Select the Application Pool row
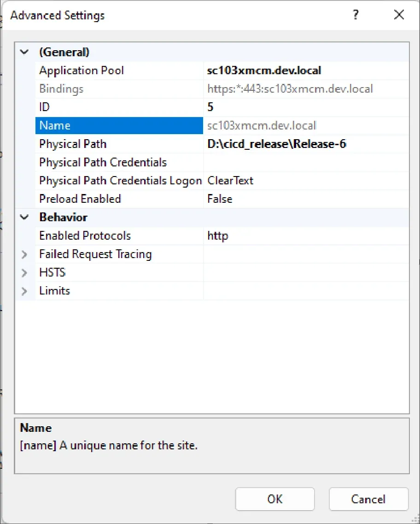420x524 pixels. 222,71
